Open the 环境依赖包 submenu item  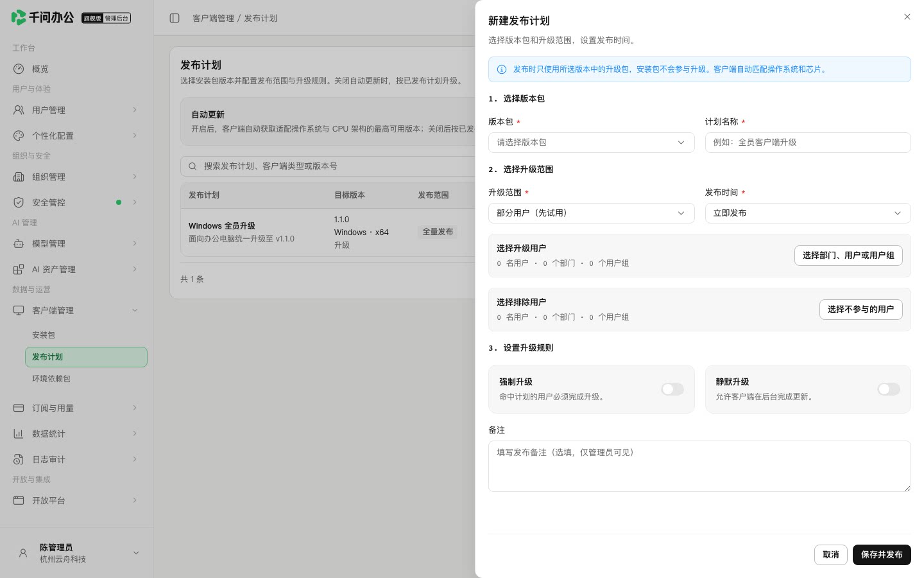(86, 379)
